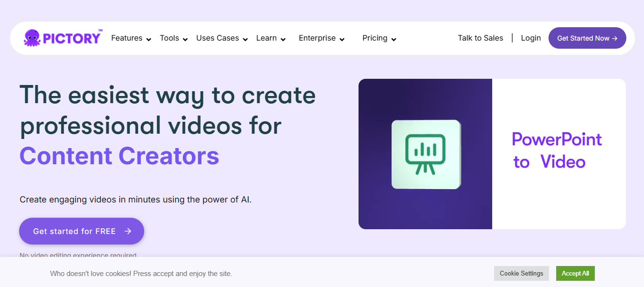Open Cookie Settings in the banner
This screenshot has height=287, width=644.
coord(521,274)
